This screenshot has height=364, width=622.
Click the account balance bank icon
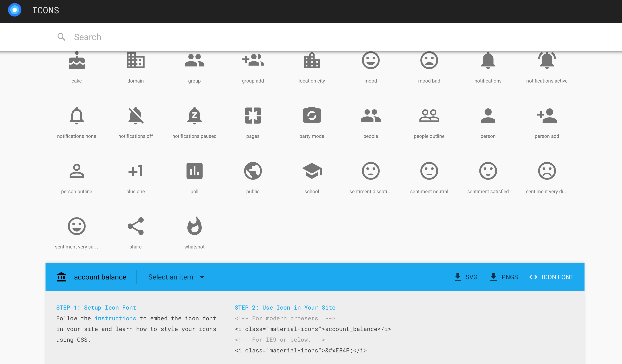coord(61,277)
